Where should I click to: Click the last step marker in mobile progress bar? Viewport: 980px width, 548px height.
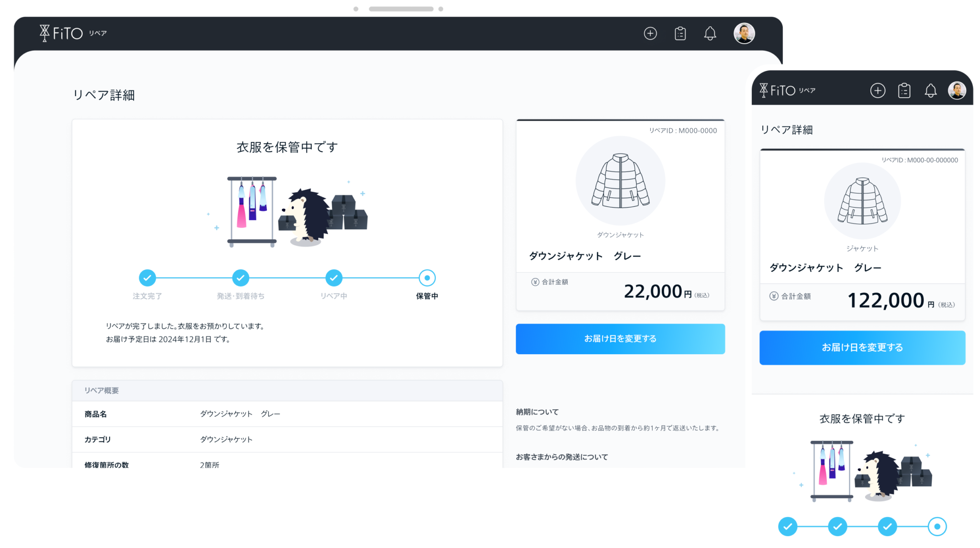937,526
